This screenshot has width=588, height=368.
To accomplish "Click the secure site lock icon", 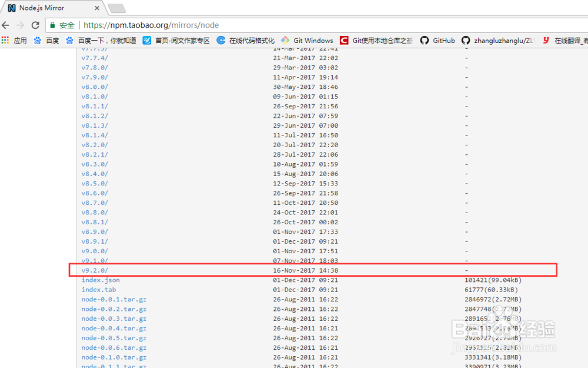I will [x=52, y=25].
